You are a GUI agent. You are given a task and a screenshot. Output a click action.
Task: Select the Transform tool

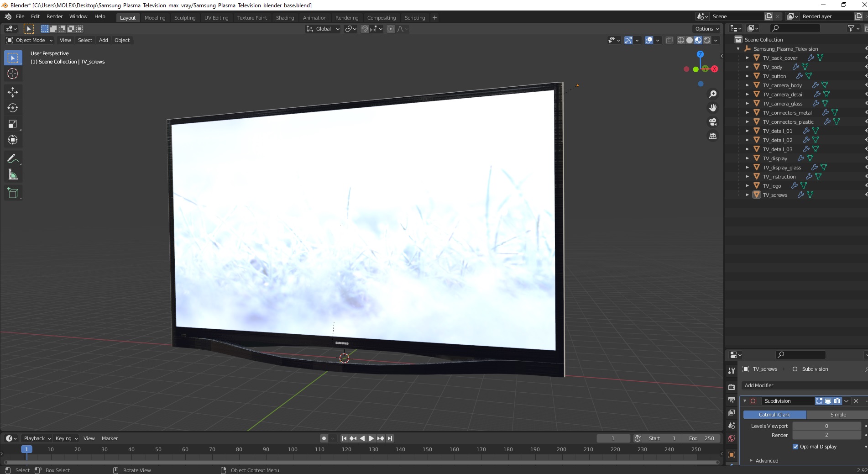(x=13, y=140)
